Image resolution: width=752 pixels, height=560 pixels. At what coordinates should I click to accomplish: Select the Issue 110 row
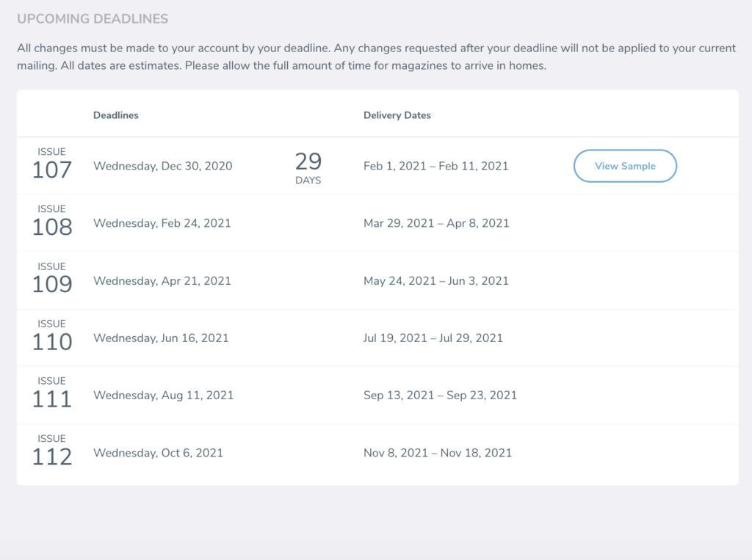coord(294,338)
